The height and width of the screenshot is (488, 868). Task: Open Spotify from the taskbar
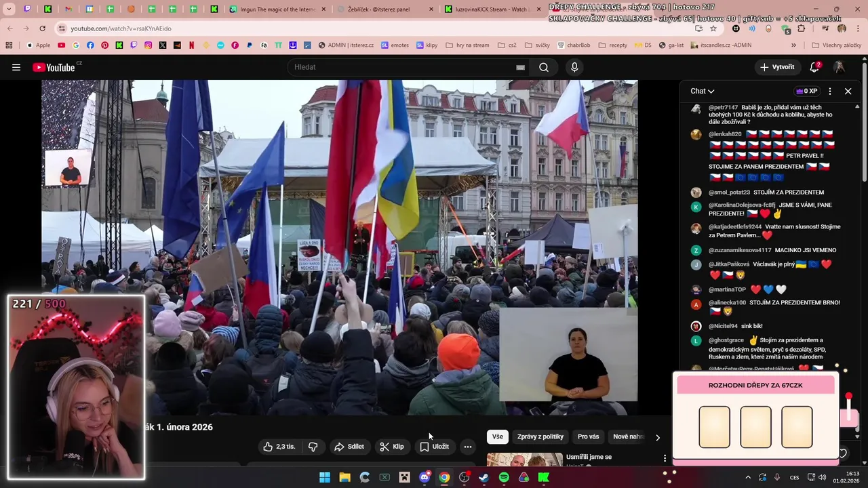coord(504,477)
